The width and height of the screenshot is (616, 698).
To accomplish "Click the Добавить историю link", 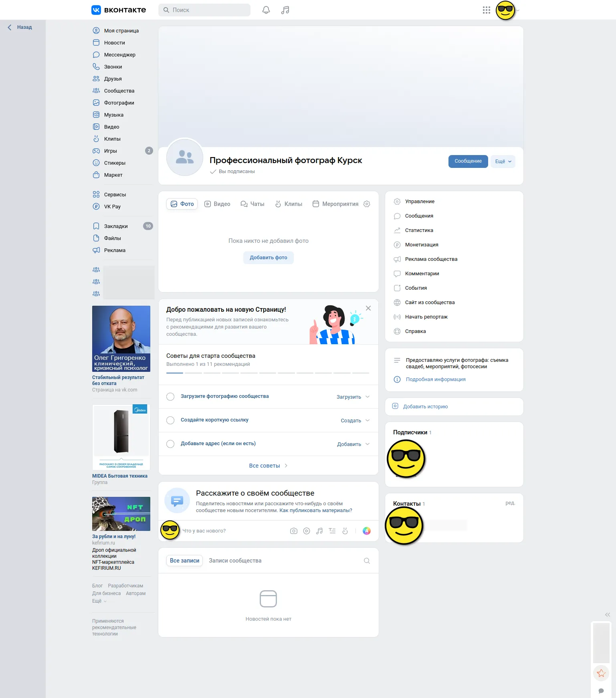I will pos(425,407).
